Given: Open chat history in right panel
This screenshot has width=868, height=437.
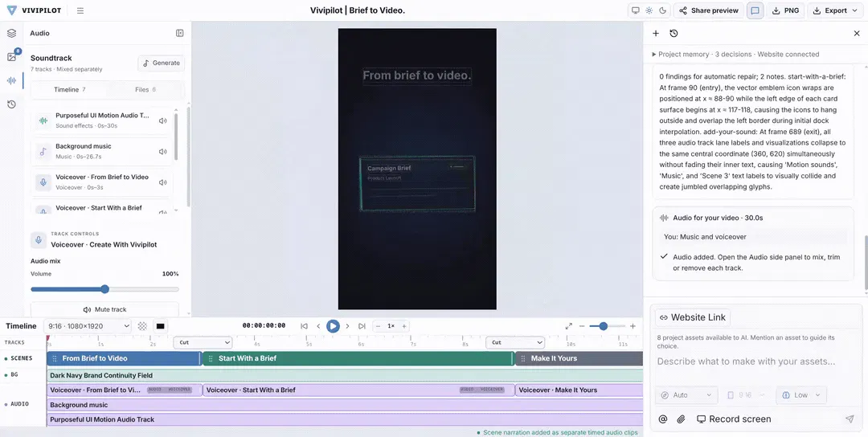Looking at the screenshot, I should point(674,33).
